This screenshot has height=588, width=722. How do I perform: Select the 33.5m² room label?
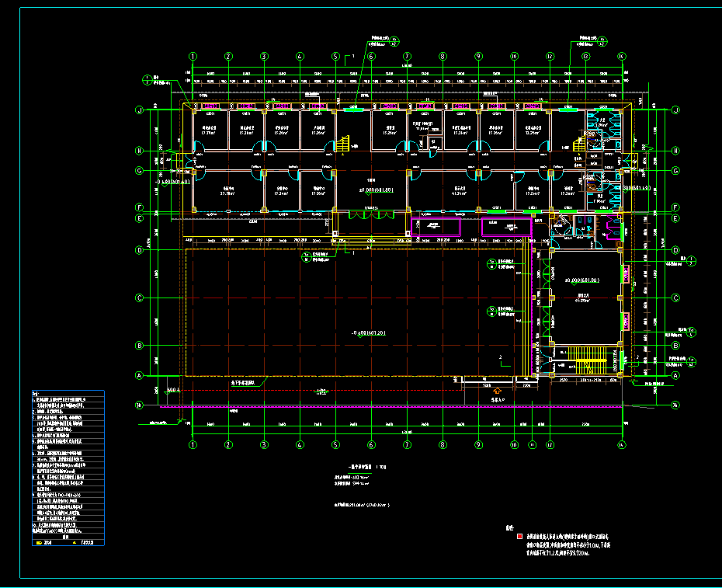point(228,191)
